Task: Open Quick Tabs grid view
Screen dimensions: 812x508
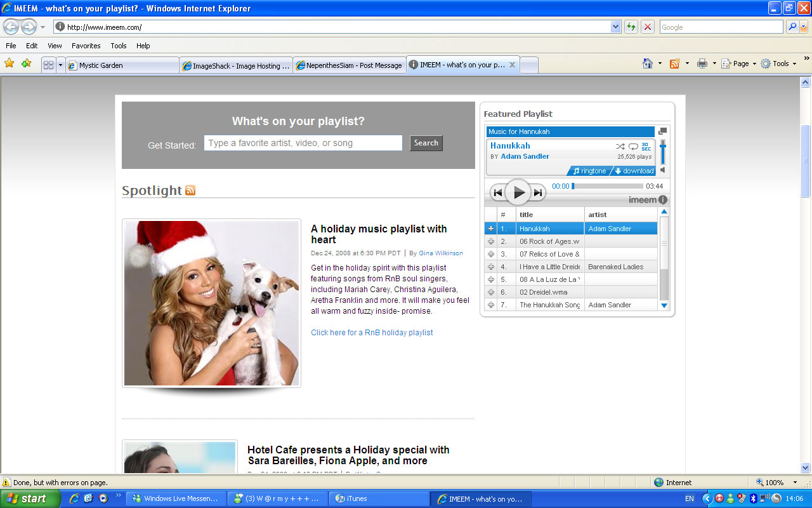Action: pyautogui.click(x=48, y=65)
